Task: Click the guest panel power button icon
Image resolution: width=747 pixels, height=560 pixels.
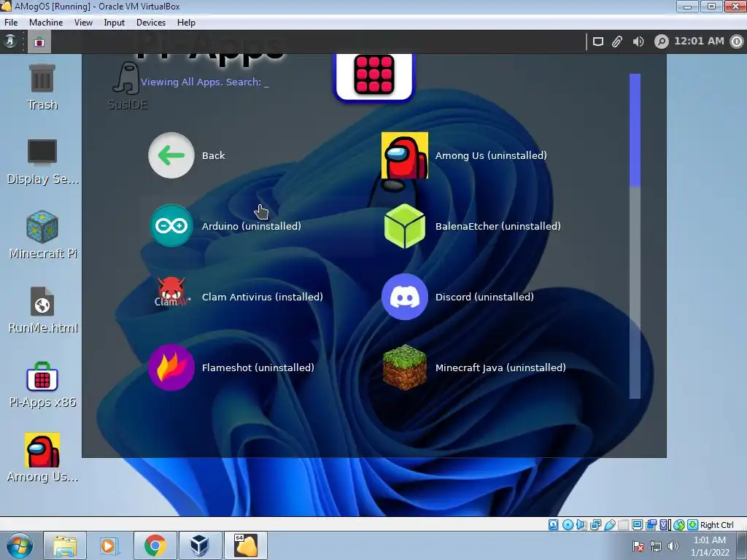Action: [x=737, y=42]
